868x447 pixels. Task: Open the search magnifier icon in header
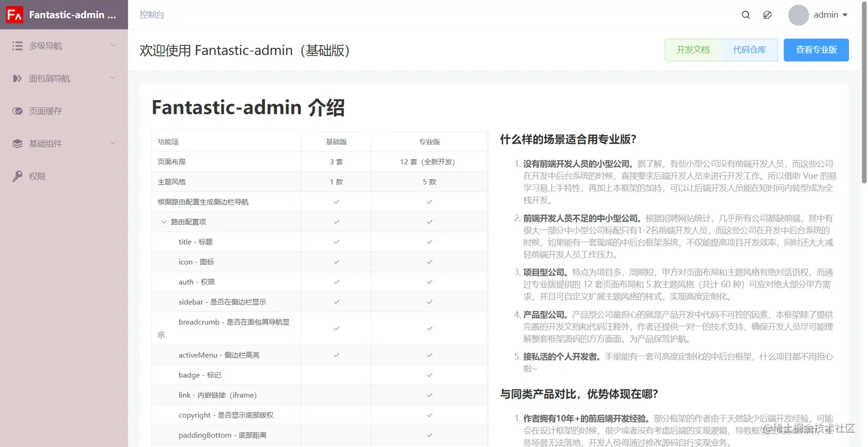pyautogui.click(x=746, y=15)
